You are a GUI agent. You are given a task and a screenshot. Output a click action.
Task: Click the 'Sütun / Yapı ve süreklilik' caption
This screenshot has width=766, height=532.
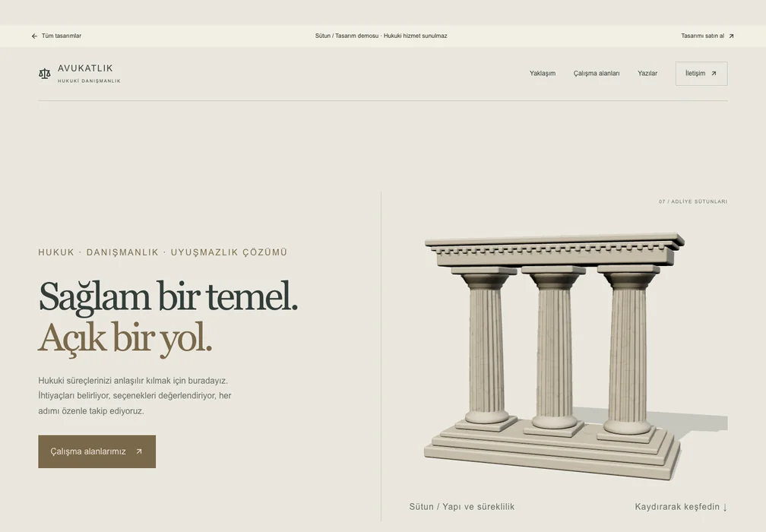pos(462,507)
